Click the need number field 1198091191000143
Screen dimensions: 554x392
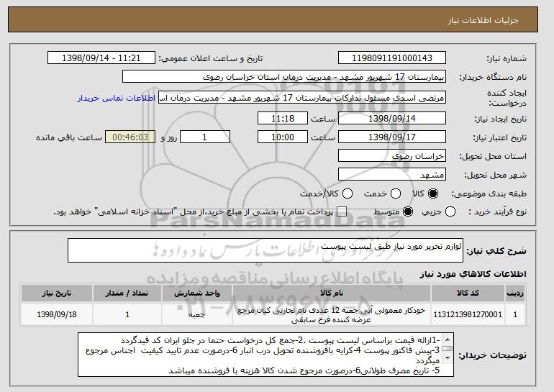[392, 58]
